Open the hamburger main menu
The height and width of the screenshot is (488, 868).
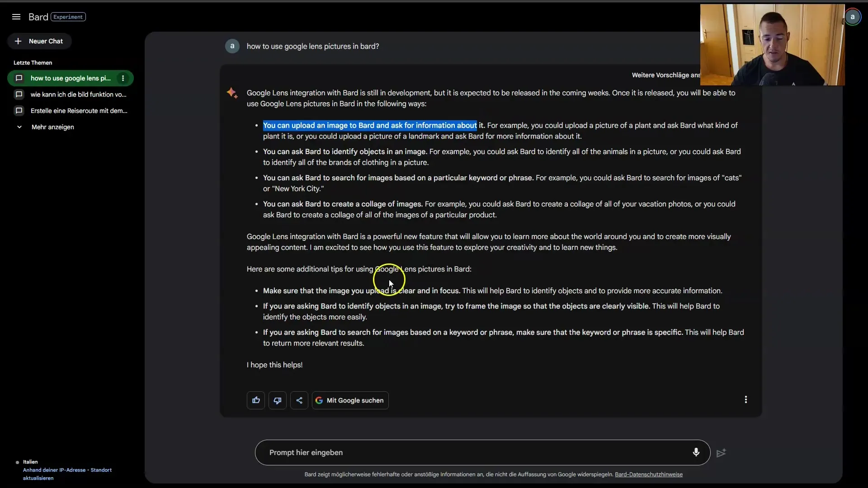16,17
